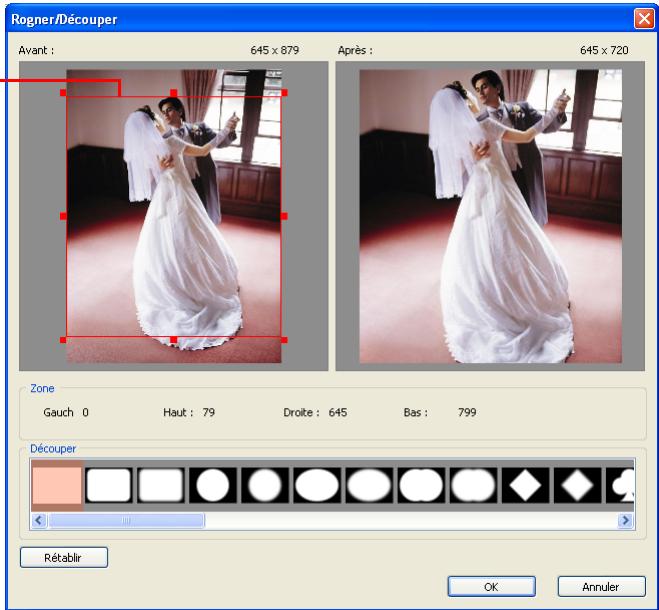Click the shape list scrollbar thumb

coord(127,520)
